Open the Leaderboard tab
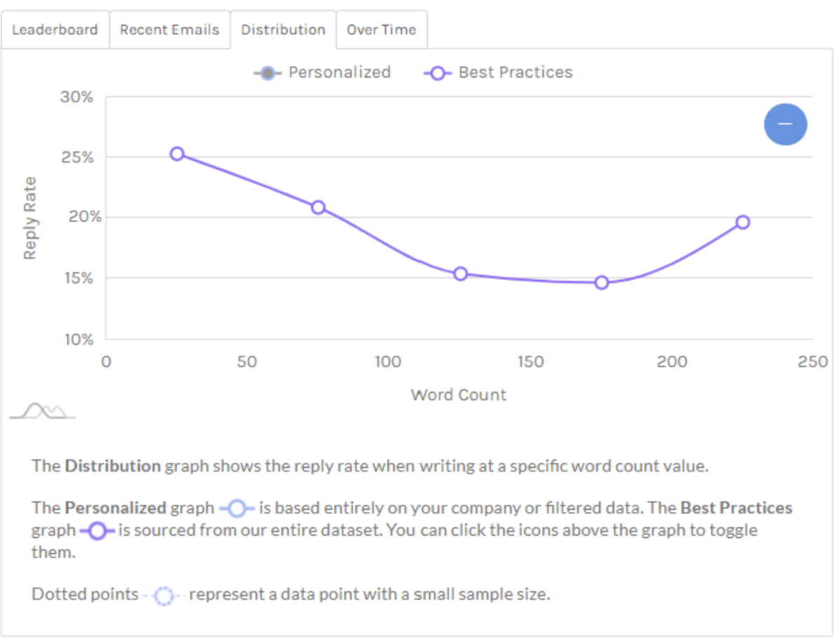Image resolution: width=840 pixels, height=638 pixels. [x=55, y=29]
